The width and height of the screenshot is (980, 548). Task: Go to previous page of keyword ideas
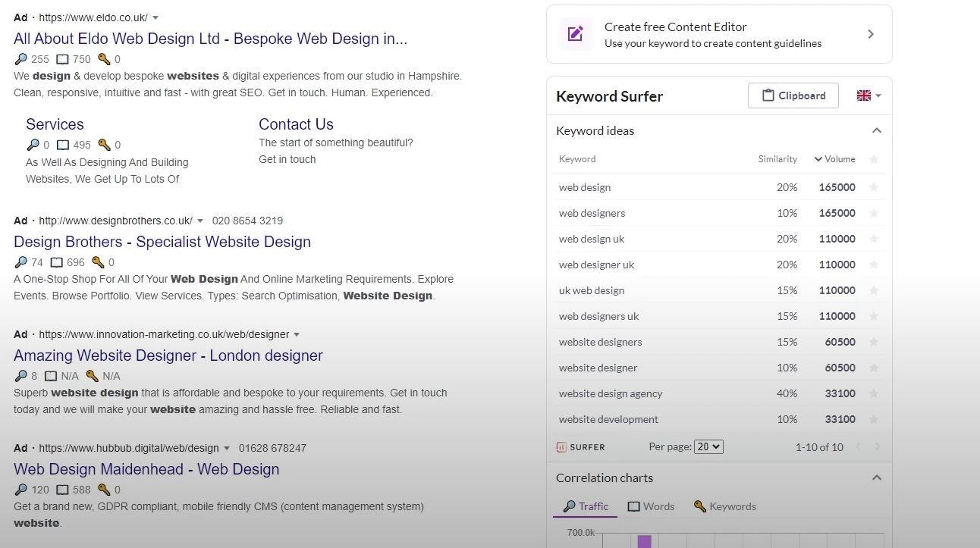click(859, 447)
